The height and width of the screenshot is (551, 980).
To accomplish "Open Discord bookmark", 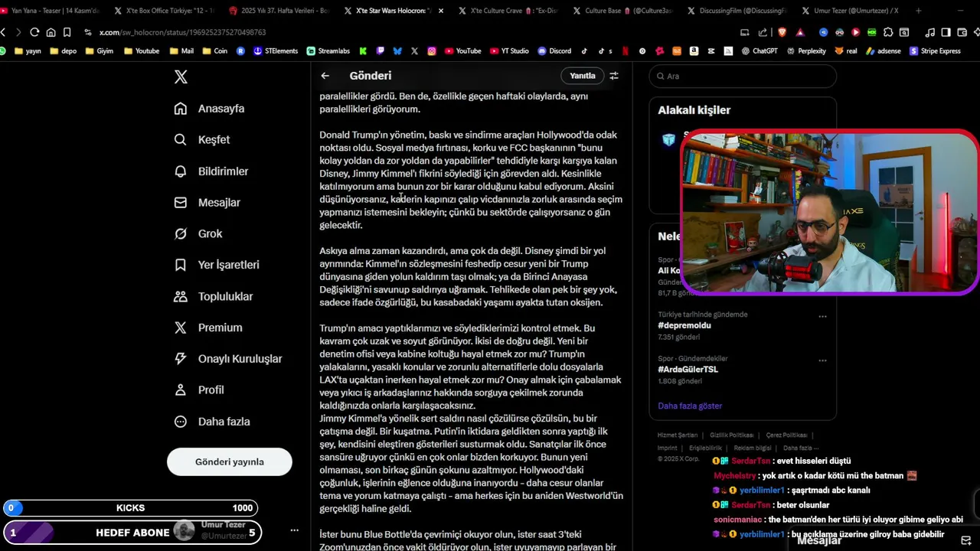I will click(554, 51).
